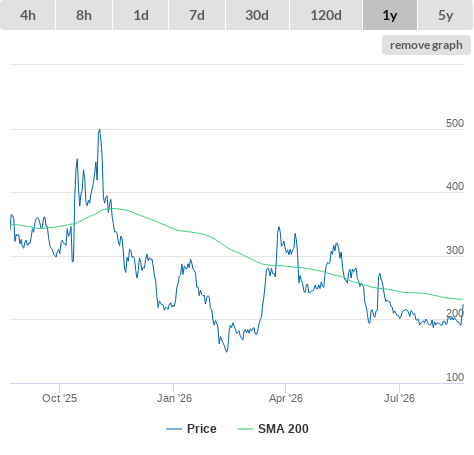Viewport: 474px width, 455px height.
Task: Open the 7d chart range
Action: tap(197, 15)
